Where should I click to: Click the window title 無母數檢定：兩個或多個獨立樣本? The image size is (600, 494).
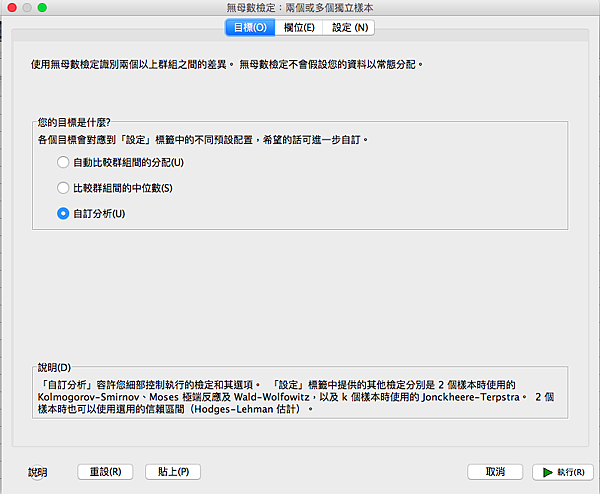(x=300, y=7)
